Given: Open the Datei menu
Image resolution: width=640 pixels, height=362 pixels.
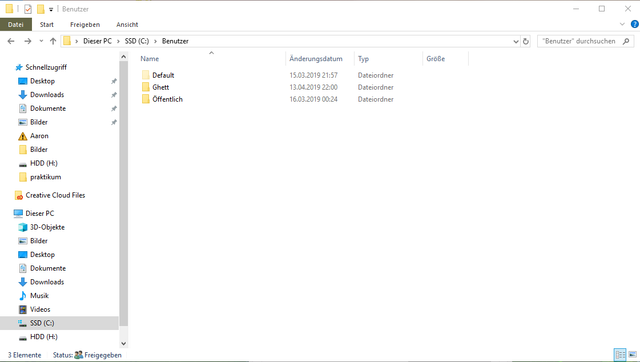Looking at the screenshot, I should pyautogui.click(x=16, y=24).
